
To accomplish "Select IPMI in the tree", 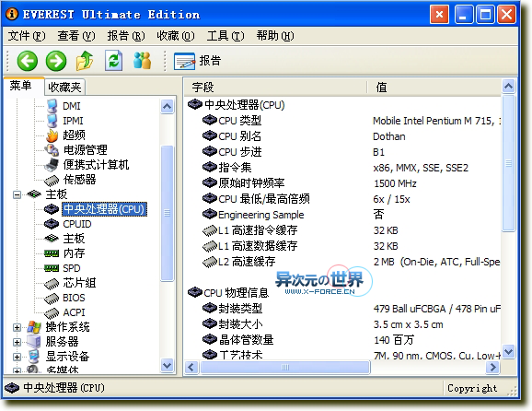I will pyautogui.click(x=73, y=121).
